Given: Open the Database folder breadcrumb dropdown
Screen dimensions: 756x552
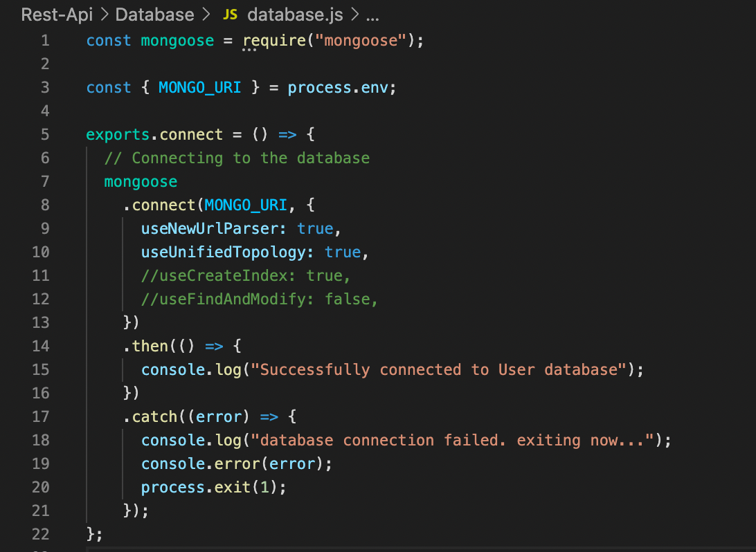Looking at the screenshot, I should click(154, 15).
